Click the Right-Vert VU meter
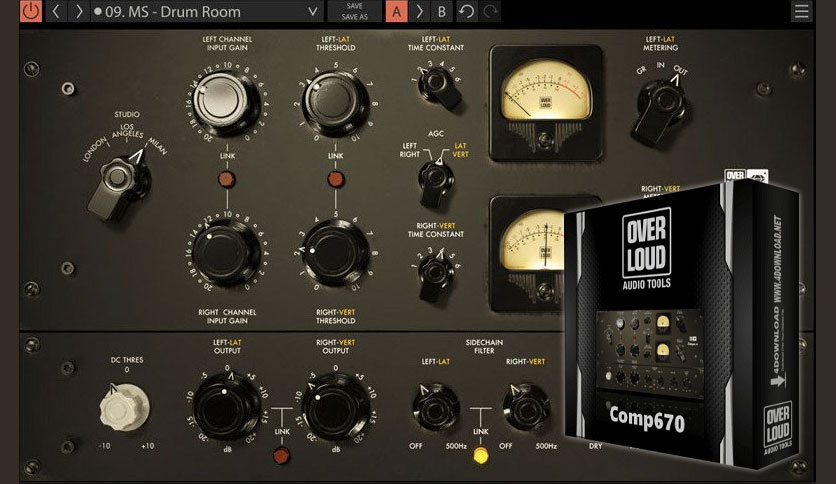 point(528,254)
